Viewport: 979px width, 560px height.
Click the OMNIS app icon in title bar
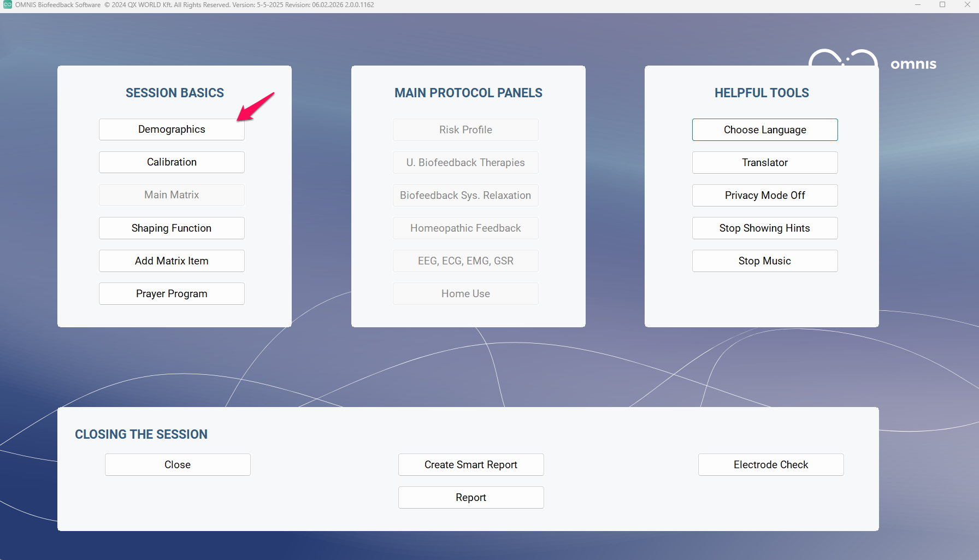coord(8,5)
